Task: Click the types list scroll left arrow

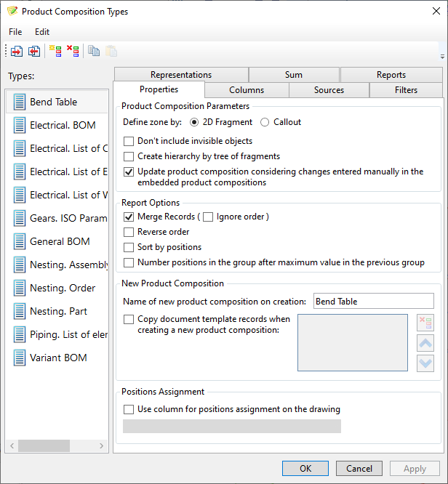Action: click(12, 445)
